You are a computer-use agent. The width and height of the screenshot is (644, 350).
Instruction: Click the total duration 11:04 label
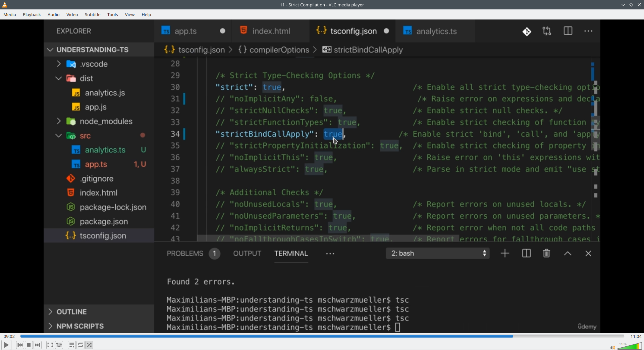[x=636, y=336]
